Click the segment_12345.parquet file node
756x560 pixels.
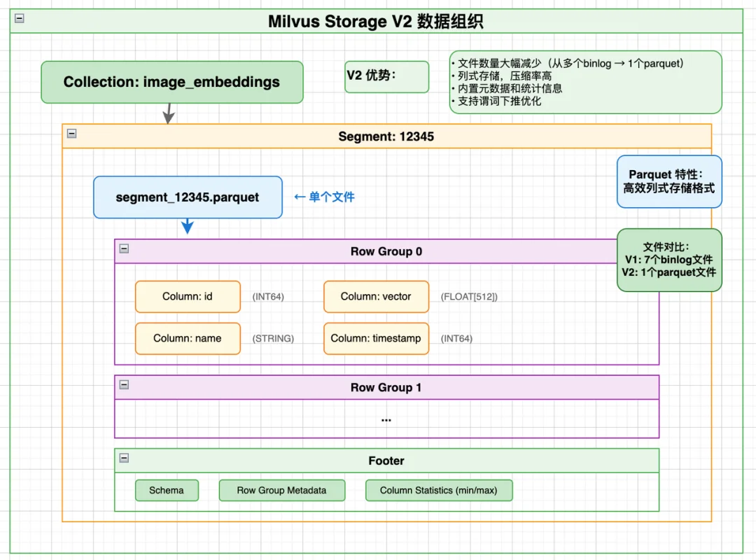pyautogui.click(x=187, y=197)
